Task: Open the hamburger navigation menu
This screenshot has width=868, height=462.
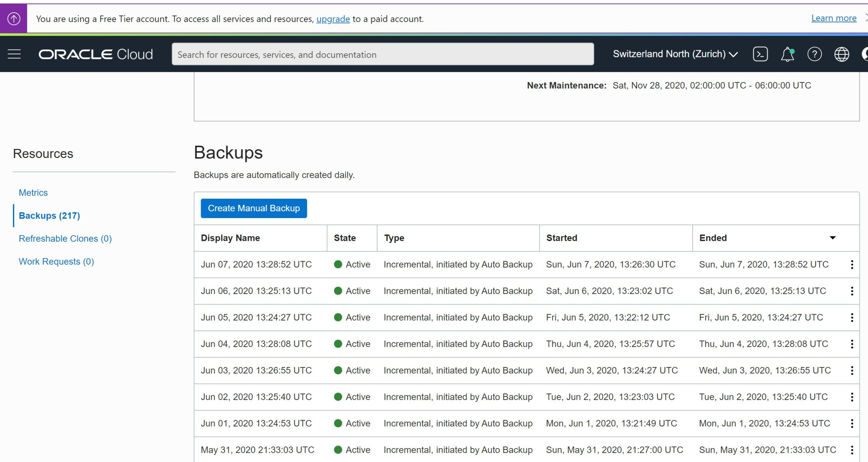Action: click(x=14, y=54)
